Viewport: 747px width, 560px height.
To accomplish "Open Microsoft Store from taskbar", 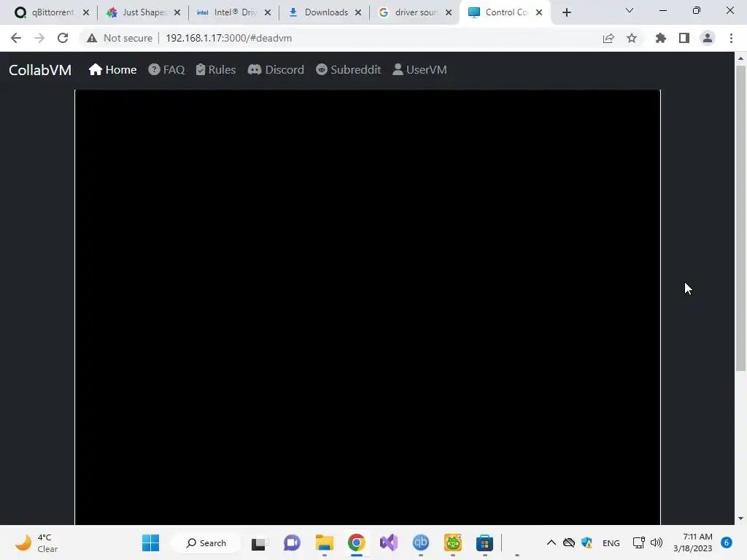I will (484, 542).
